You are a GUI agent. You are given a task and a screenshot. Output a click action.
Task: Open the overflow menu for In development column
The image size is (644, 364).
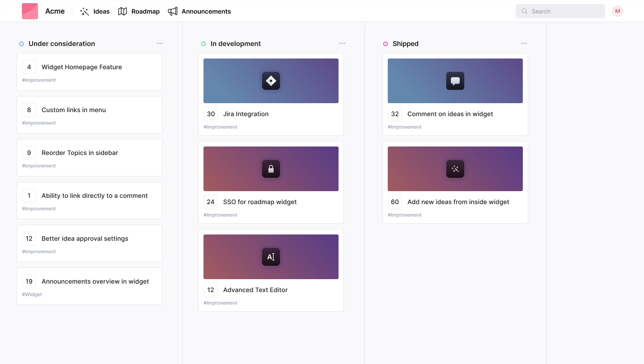(342, 43)
